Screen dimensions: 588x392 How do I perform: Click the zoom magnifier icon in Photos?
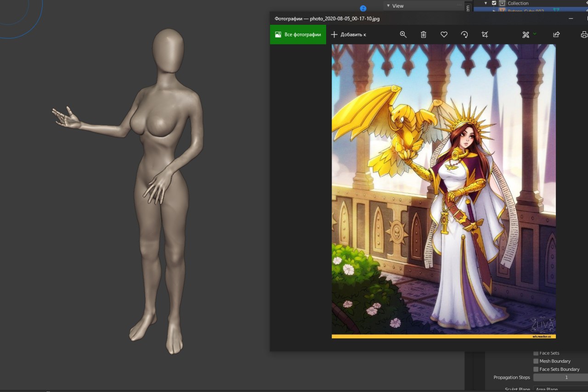point(403,34)
